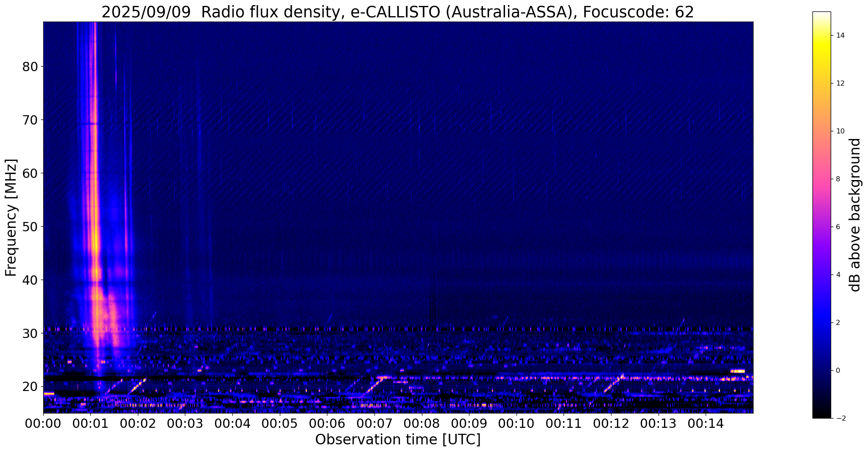Click the 00:06 time axis label
The image size is (868, 452).
(327, 423)
